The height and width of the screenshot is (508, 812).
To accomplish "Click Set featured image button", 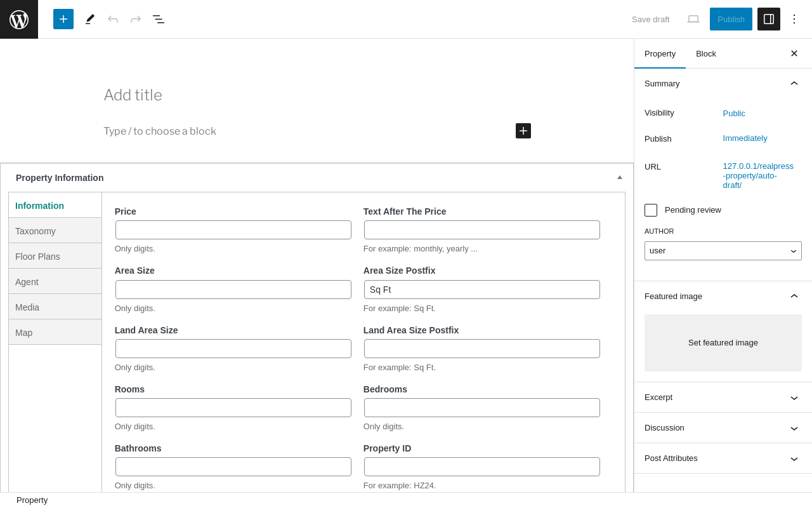I will pyautogui.click(x=723, y=343).
